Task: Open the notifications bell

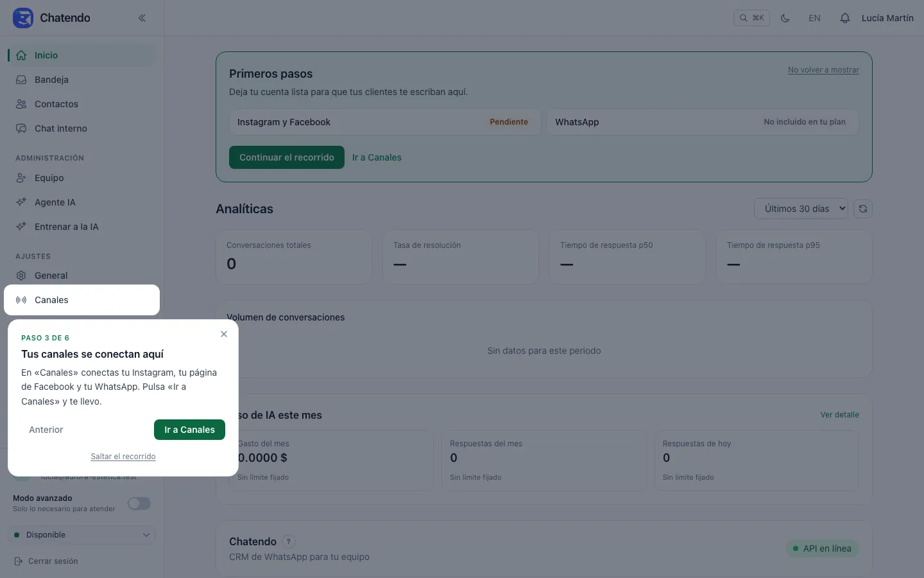Action: pyautogui.click(x=845, y=18)
